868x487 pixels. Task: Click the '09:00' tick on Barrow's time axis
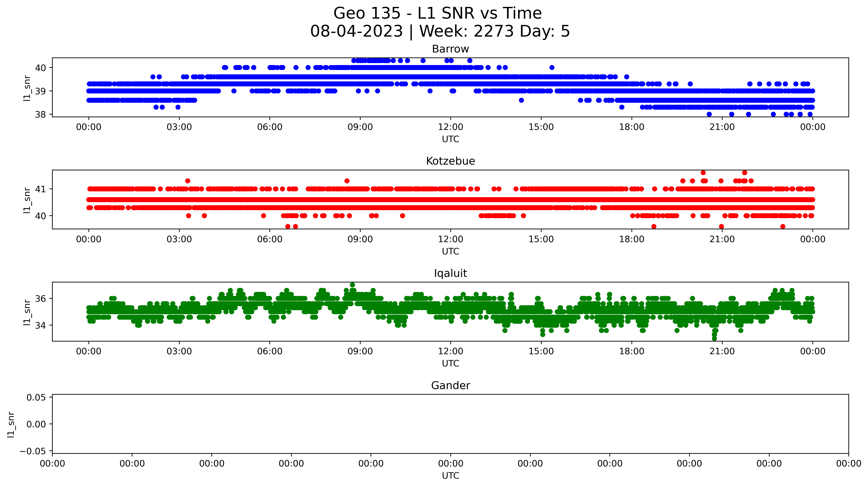click(360, 127)
